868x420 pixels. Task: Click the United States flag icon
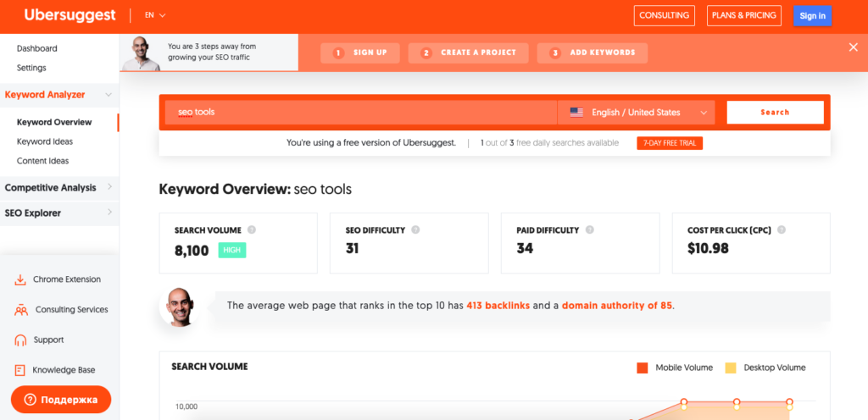[x=576, y=112]
